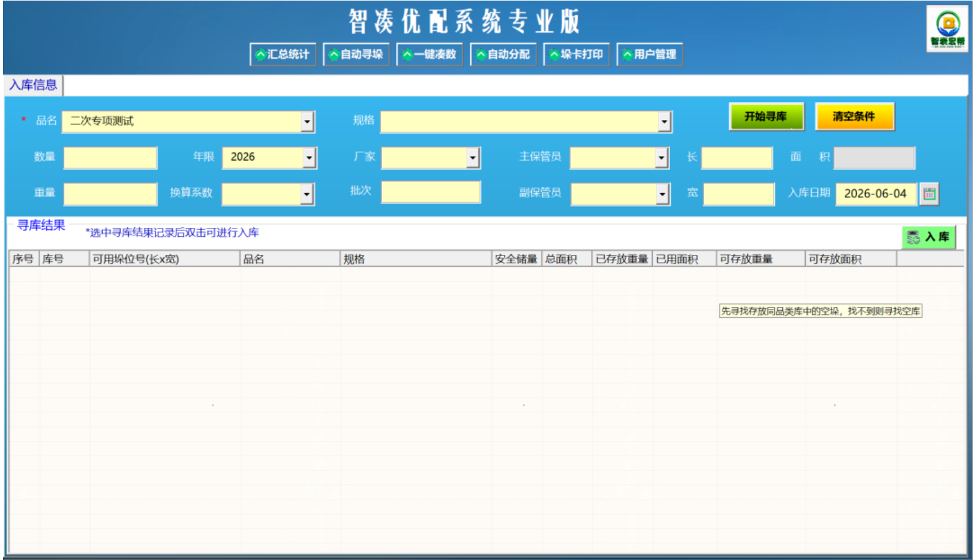Click the 入库日期 2026-06-04 field
This screenshot has width=973, height=560.
(876, 194)
